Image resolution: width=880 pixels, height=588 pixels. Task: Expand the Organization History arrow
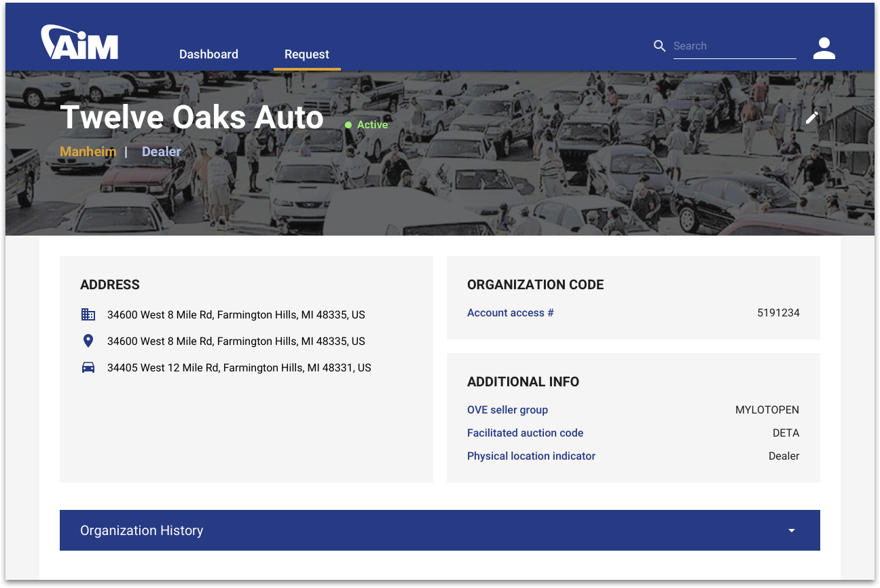click(791, 530)
